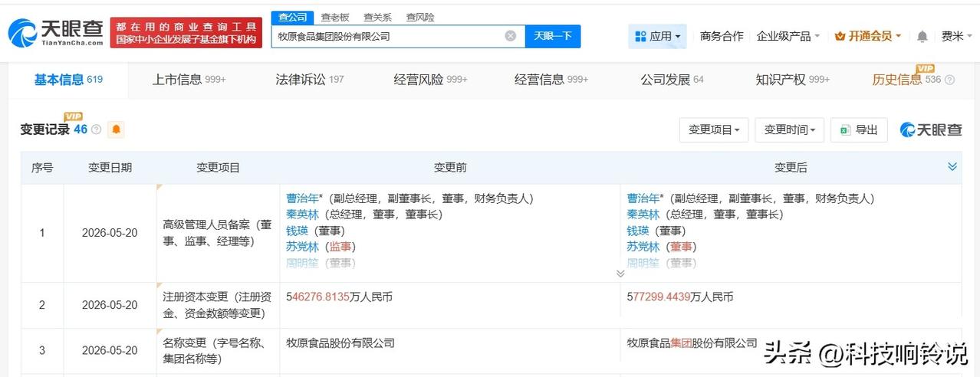Open the 变更时间 filter dropdown
The image size is (980, 377).
[x=790, y=129]
